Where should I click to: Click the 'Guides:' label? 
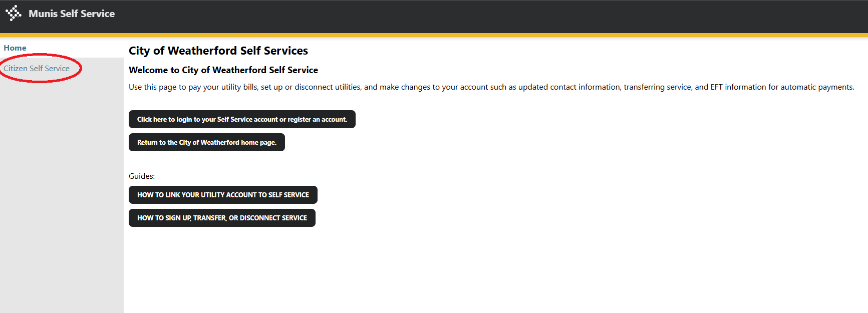pos(142,176)
